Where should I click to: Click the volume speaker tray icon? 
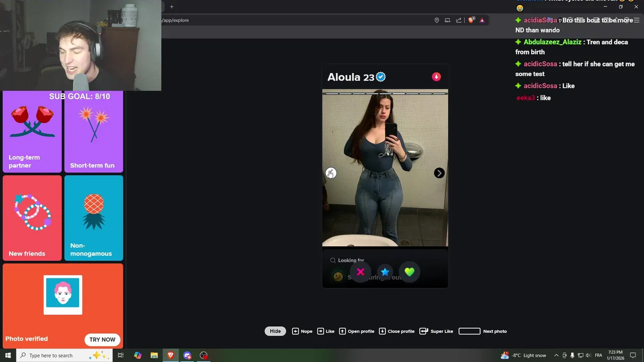588,355
